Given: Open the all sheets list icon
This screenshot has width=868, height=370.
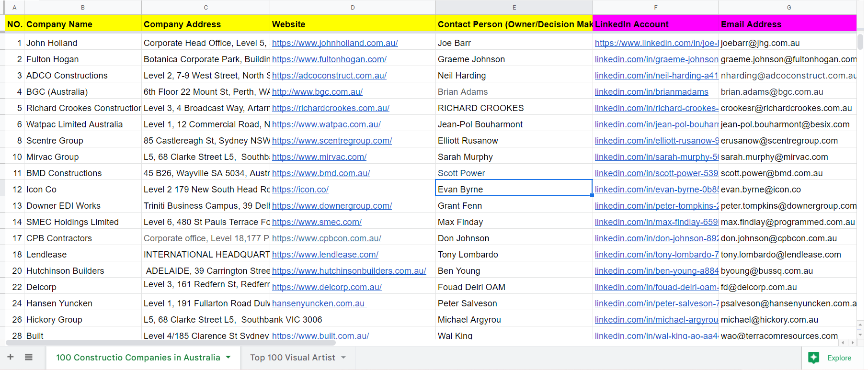Looking at the screenshot, I should tap(29, 357).
